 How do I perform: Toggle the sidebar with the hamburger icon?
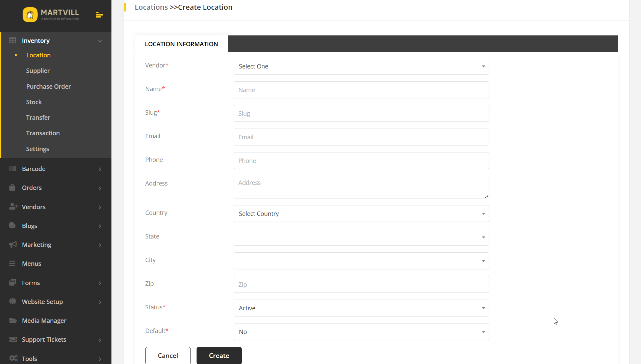click(99, 15)
